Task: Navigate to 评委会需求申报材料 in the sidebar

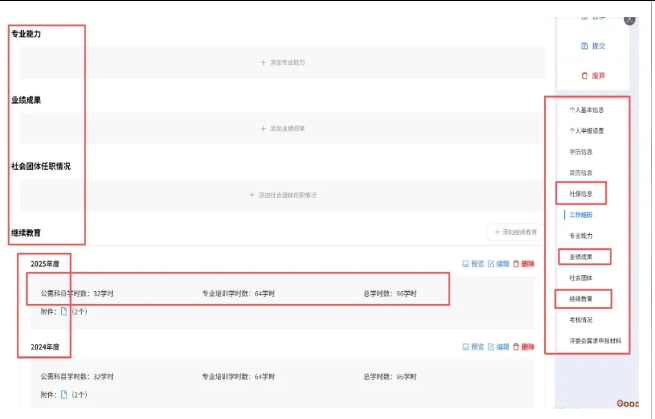Action: click(594, 341)
